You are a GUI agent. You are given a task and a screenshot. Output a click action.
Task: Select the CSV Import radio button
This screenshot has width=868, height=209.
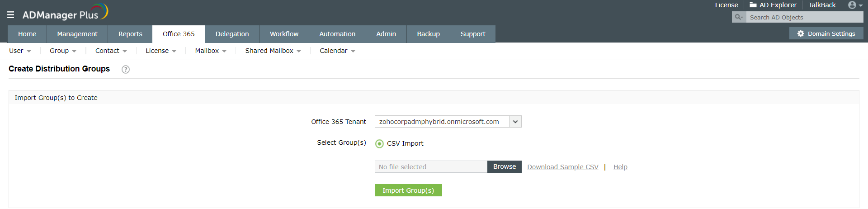pos(380,143)
